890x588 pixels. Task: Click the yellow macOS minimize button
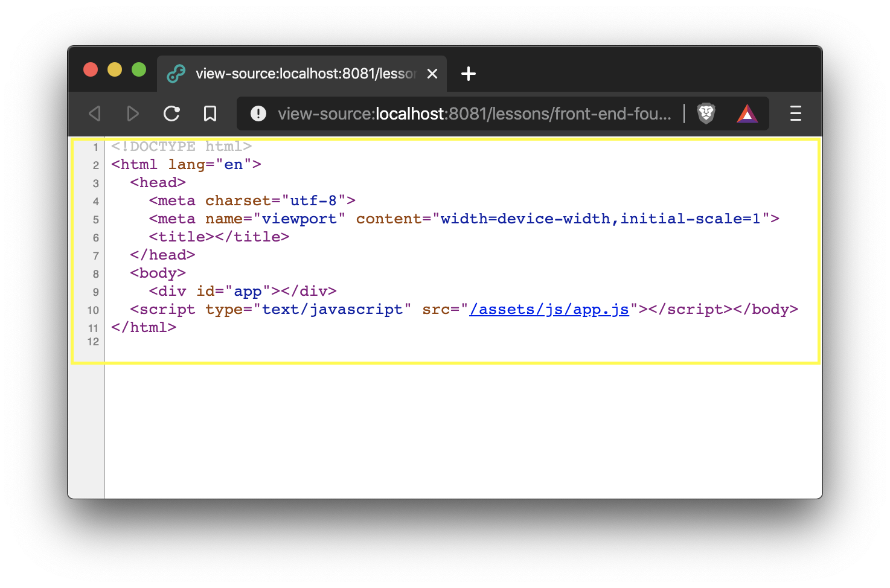coord(114,70)
